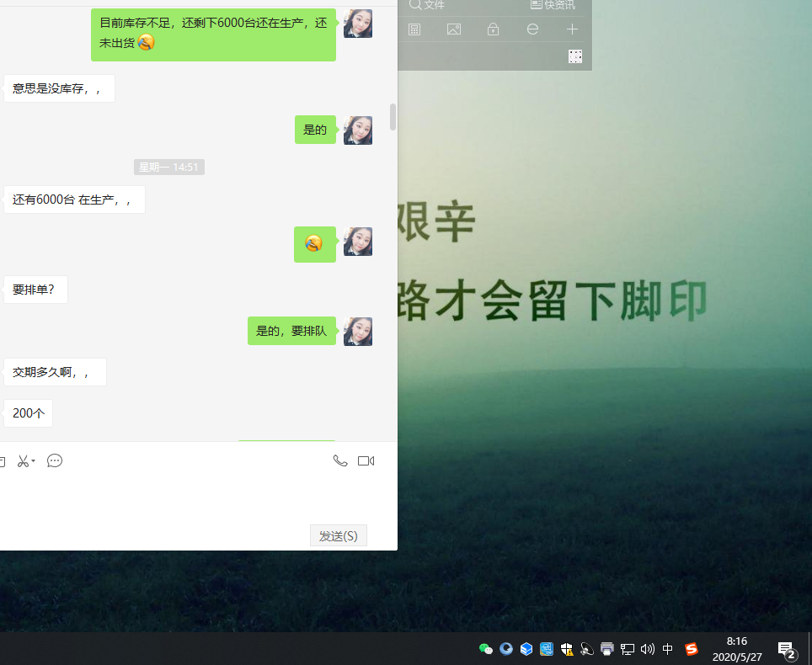The image size is (812, 665).
Task: Select the screenshot scissors tool
Action: coord(23,460)
